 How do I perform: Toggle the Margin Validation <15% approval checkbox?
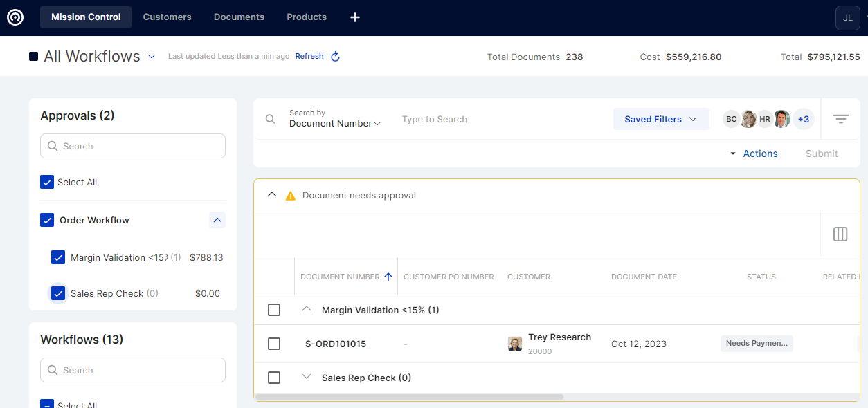point(58,257)
